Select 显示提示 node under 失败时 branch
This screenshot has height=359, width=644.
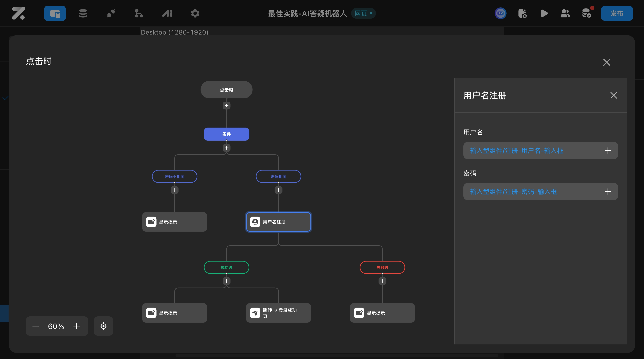click(x=382, y=313)
